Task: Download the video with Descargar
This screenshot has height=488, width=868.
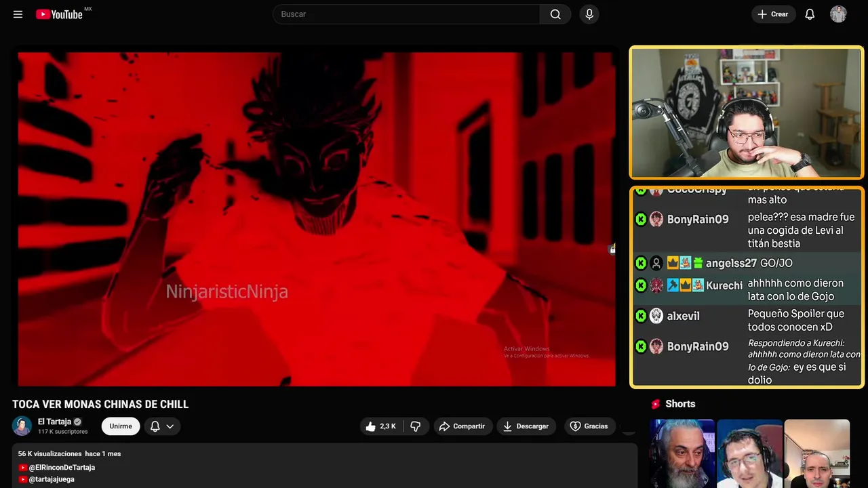Action: point(526,426)
